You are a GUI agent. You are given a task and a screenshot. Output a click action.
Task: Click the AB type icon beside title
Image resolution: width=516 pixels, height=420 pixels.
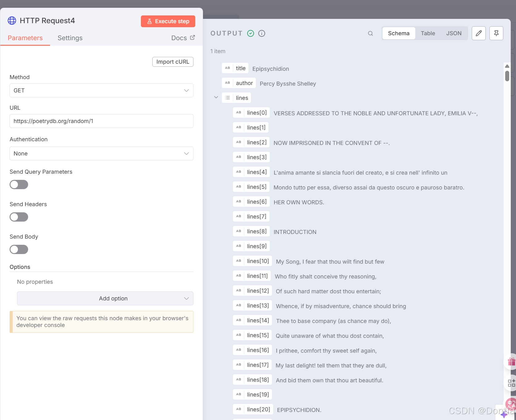(x=227, y=68)
